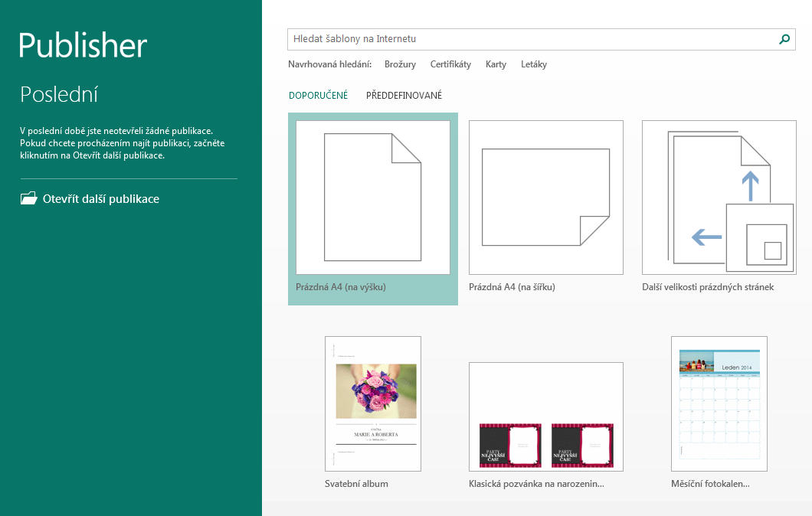Click the open folder icon in sidebar

point(29,198)
